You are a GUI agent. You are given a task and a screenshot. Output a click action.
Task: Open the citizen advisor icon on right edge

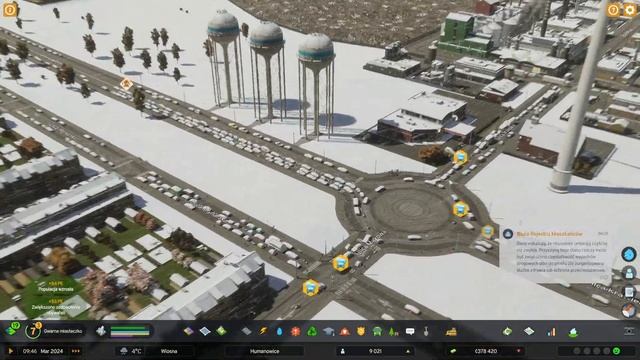629,273
